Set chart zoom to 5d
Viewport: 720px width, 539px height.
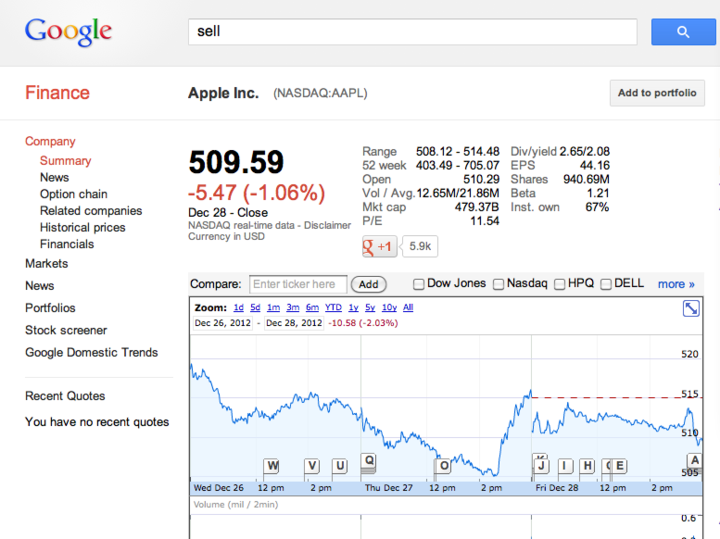point(255,308)
